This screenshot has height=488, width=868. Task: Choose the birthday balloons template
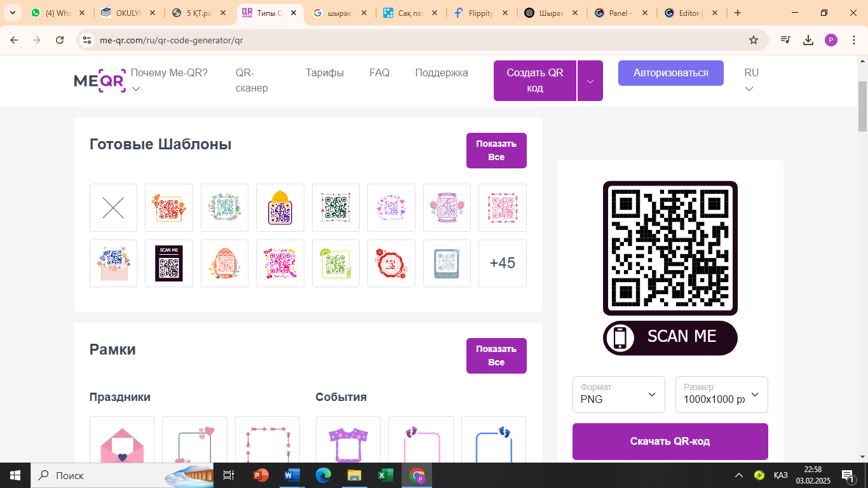point(447,208)
